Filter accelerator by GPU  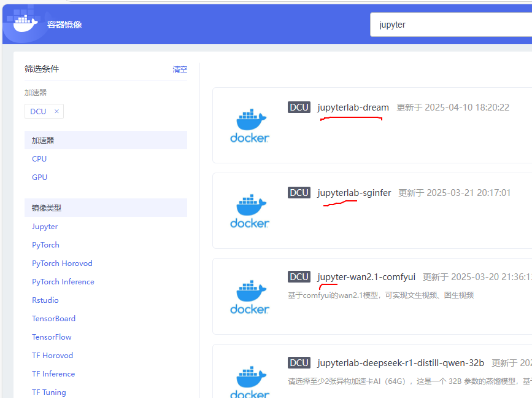[x=39, y=178]
